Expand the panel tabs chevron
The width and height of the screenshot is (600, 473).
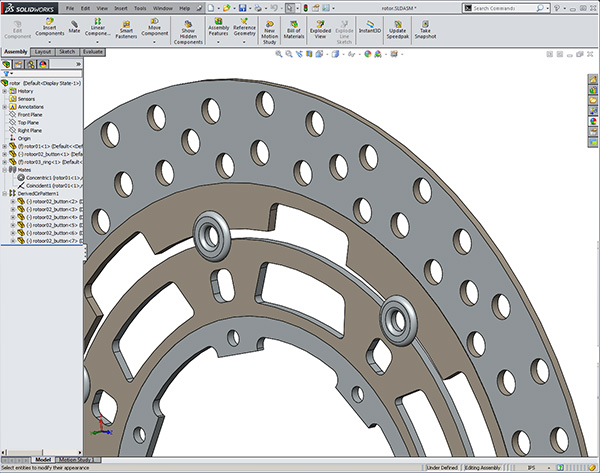(x=78, y=64)
